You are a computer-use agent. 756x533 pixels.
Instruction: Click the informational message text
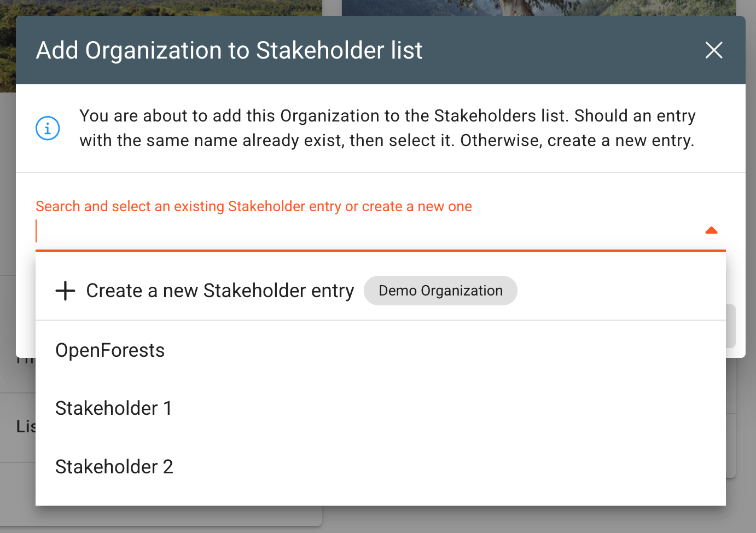(387, 128)
